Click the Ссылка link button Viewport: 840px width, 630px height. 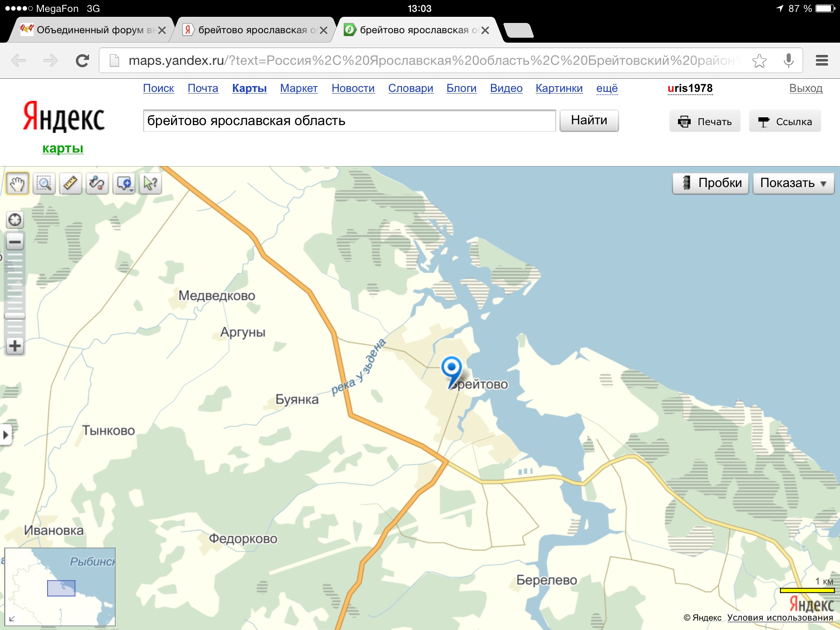(785, 121)
